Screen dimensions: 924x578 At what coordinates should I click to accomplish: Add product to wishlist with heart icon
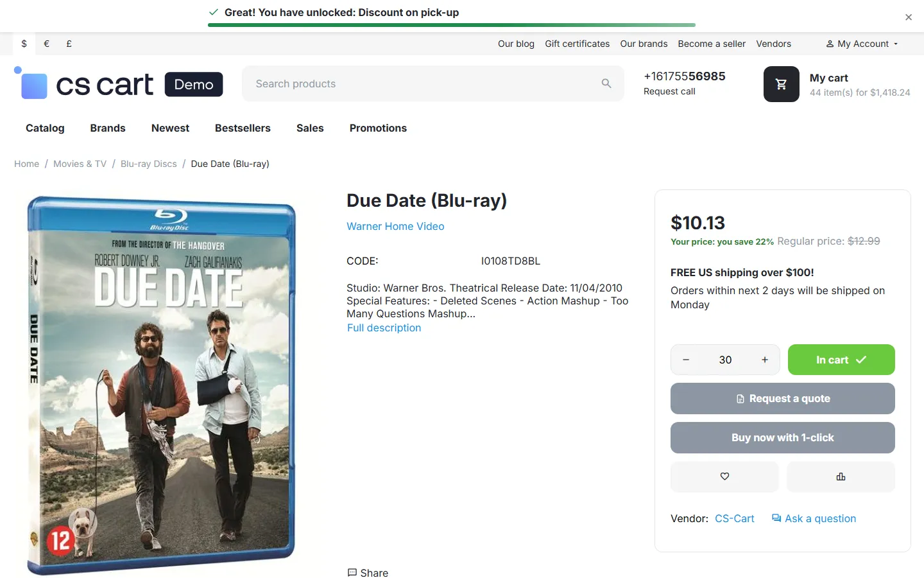pyautogui.click(x=724, y=477)
